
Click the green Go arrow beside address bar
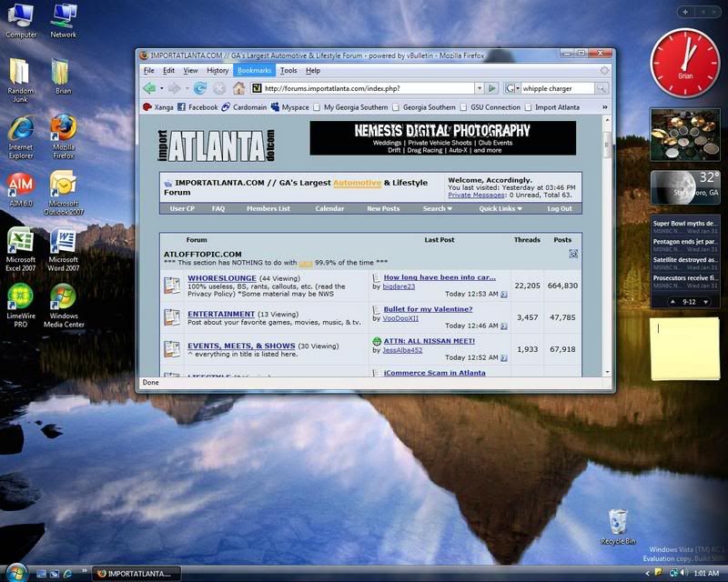pyautogui.click(x=492, y=88)
